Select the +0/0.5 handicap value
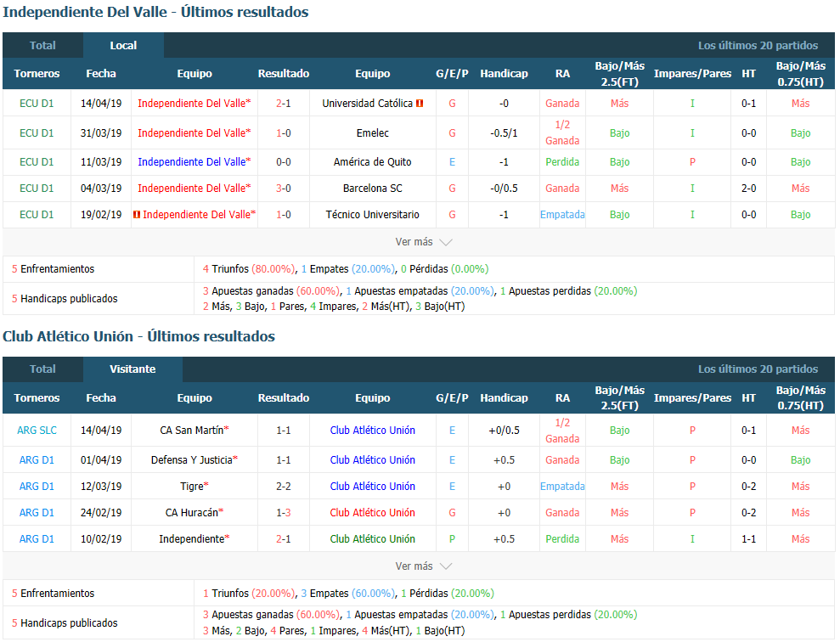Screen dimensions: 840x642 click(505, 430)
